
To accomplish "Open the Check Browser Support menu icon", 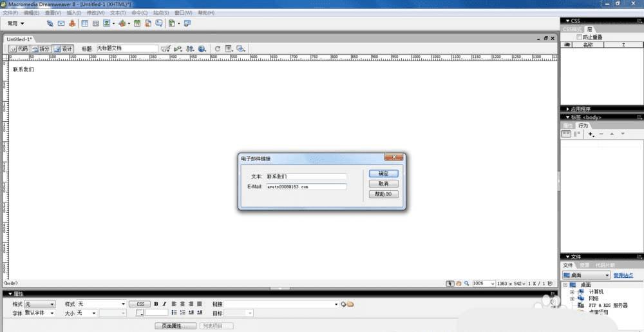I will [166, 48].
